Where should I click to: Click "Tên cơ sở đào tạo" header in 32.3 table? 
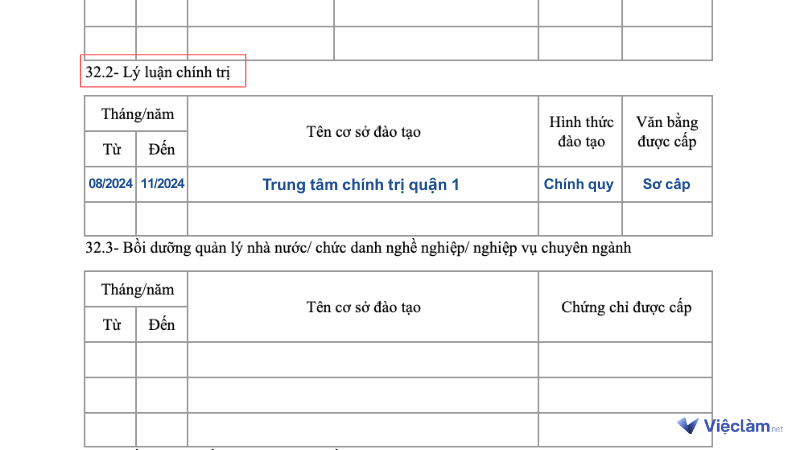pos(361,307)
